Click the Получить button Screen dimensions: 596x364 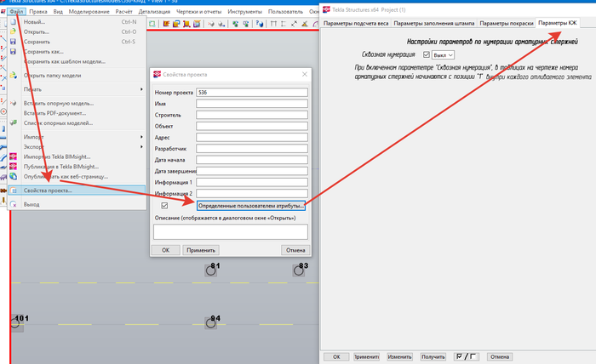point(433,357)
